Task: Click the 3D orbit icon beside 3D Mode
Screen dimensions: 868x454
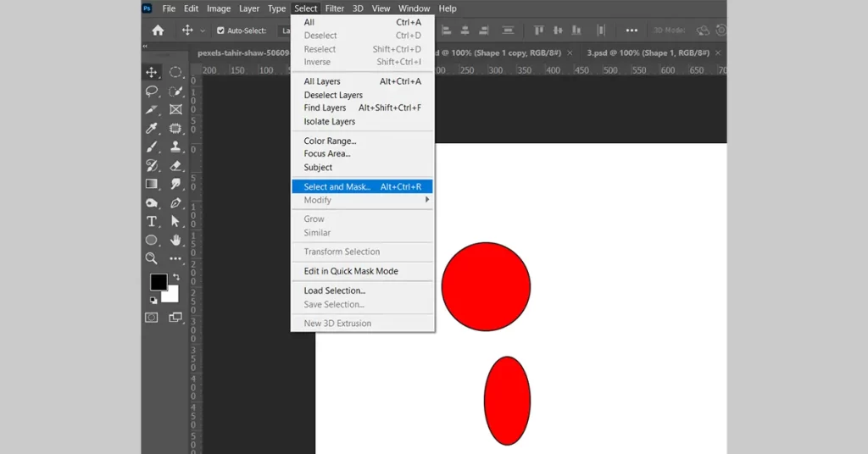Action: click(x=703, y=30)
